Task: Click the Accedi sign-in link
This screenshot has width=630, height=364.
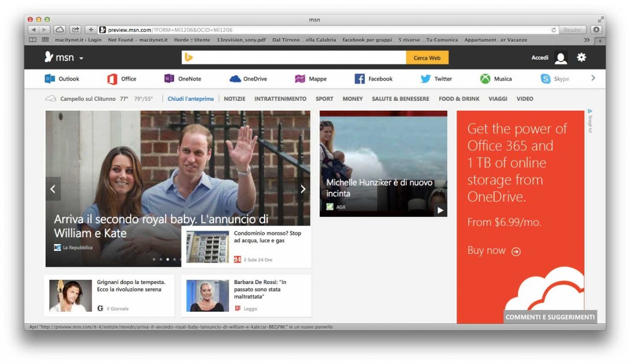Action: [x=540, y=57]
